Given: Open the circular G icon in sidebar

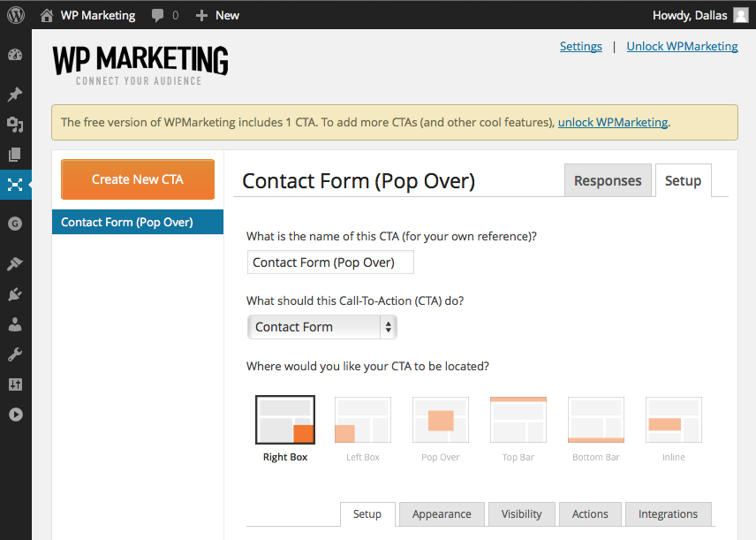Looking at the screenshot, I should click(x=15, y=224).
